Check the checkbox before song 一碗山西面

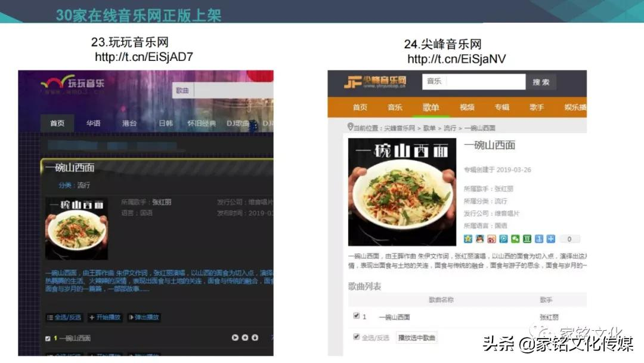coord(48,337)
